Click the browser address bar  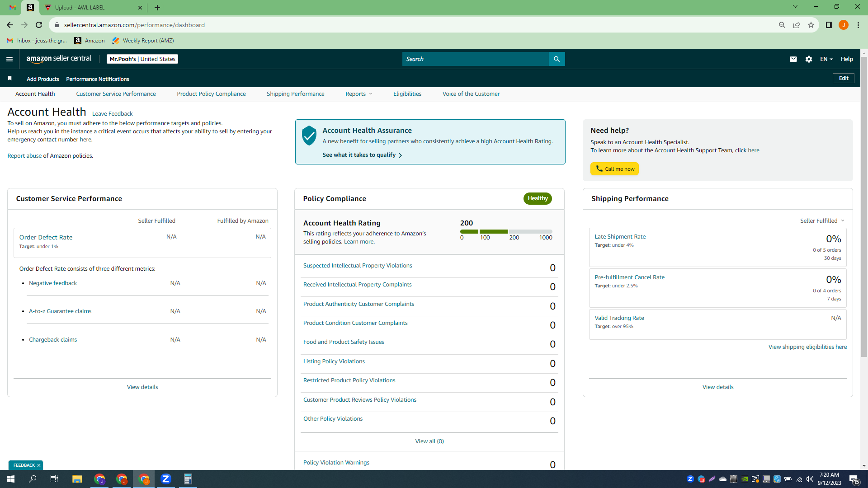[x=416, y=25]
